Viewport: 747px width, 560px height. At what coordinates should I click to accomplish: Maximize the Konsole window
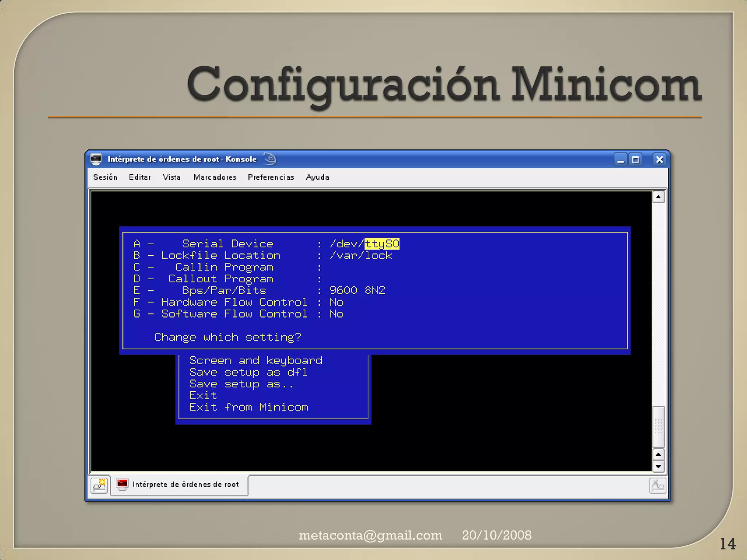pyautogui.click(x=635, y=160)
